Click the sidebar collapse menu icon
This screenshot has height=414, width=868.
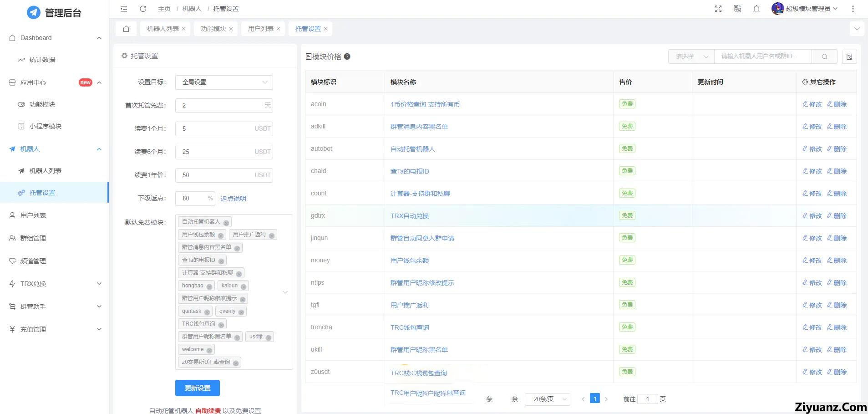[124, 9]
